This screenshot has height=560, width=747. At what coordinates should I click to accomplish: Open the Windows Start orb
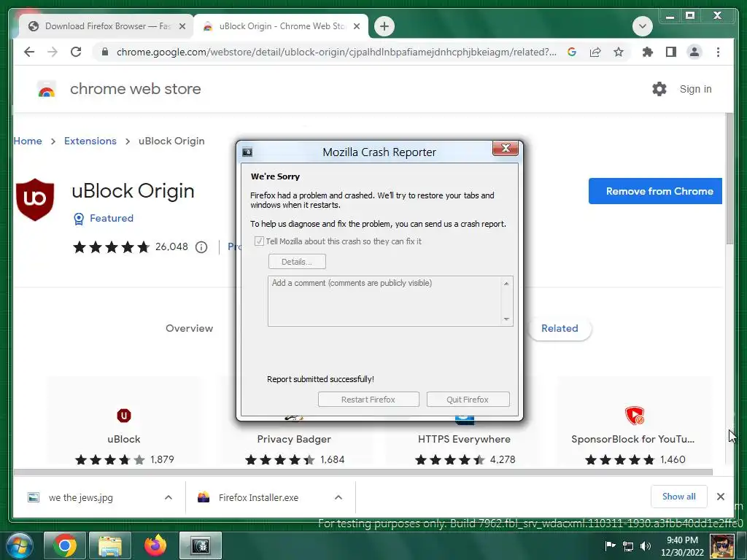(18, 545)
